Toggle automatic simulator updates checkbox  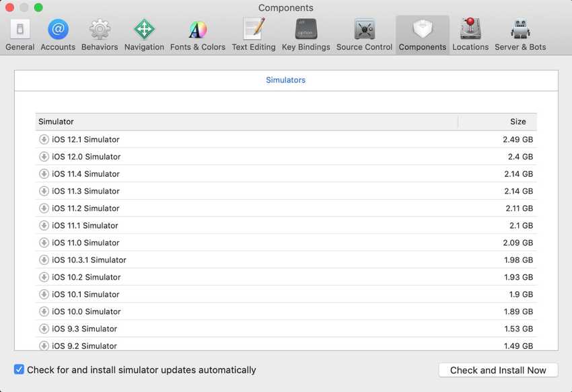19,370
